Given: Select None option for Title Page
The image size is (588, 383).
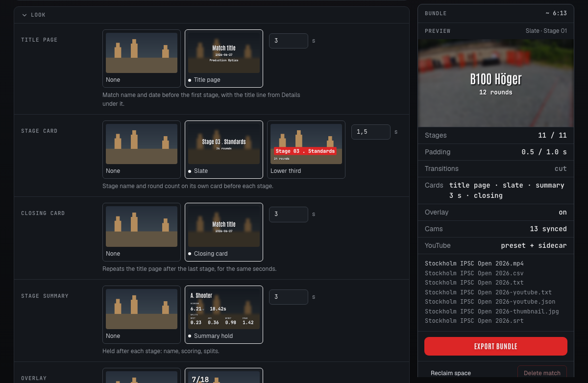Looking at the screenshot, I should pos(142,58).
